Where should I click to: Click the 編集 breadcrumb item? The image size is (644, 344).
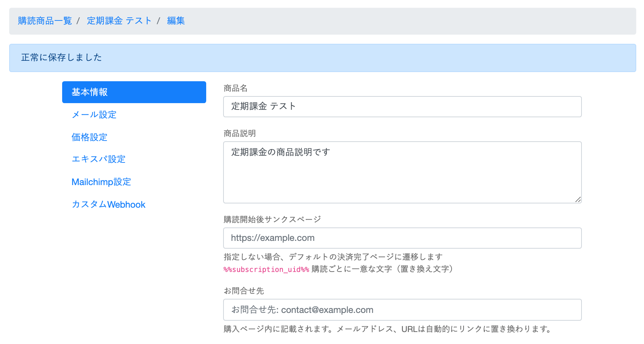click(176, 21)
